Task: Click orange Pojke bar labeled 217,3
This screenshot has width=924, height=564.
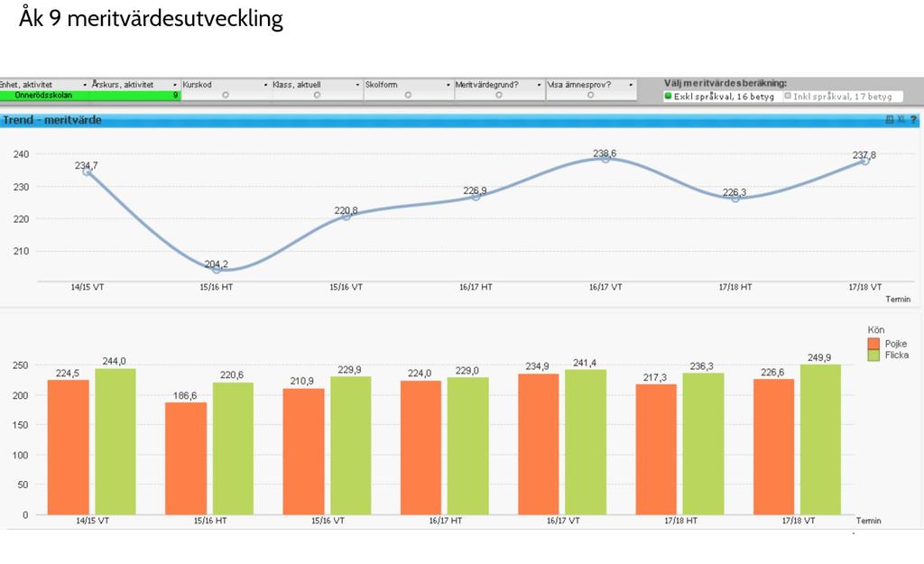Action: [x=657, y=449]
